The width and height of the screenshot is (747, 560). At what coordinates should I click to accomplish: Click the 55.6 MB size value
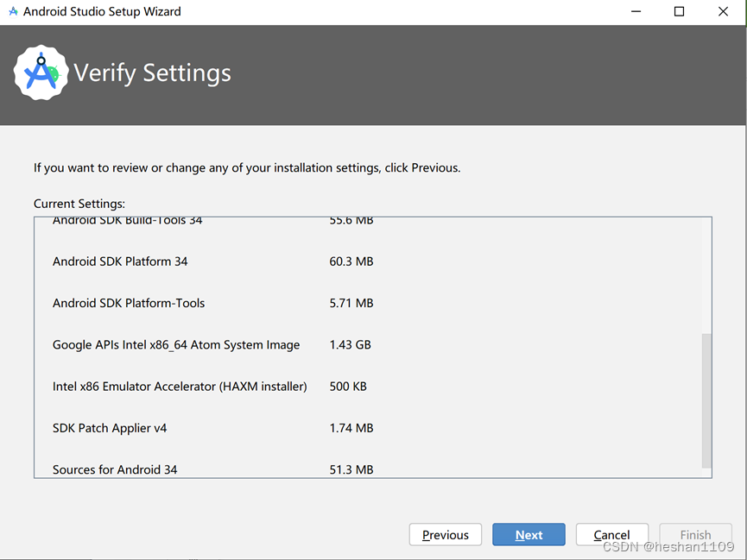[x=350, y=220]
